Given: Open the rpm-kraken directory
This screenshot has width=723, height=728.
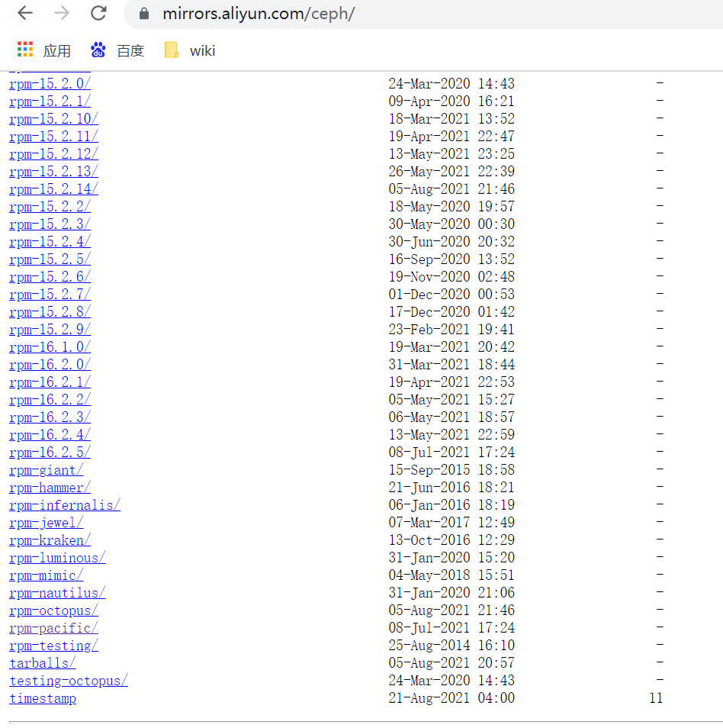Looking at the screenshot, I should point(49,540).
